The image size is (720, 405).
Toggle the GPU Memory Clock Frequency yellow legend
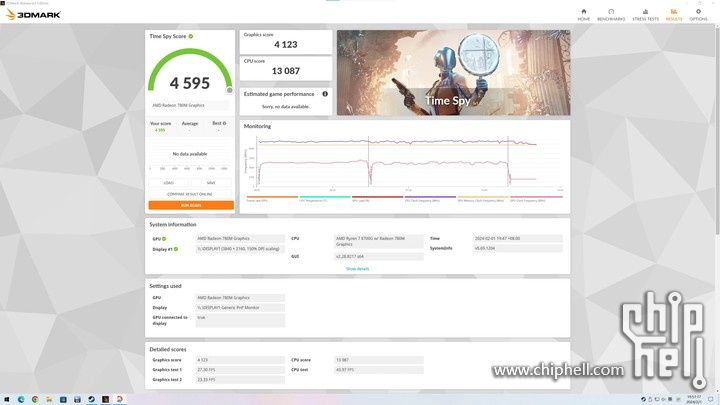[483, 199]
